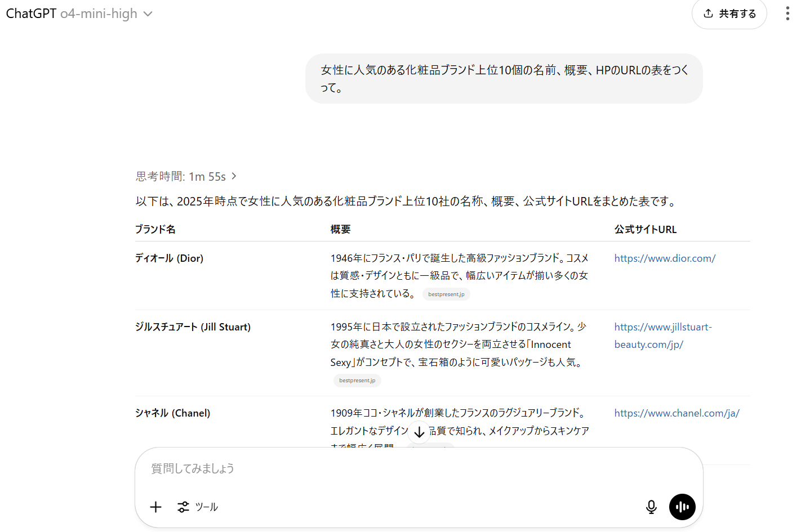Image resolution: width=801 pixels, height=532 pixels.
Task: Open the Chanel japan website link
Action: (x=677, y=413)
